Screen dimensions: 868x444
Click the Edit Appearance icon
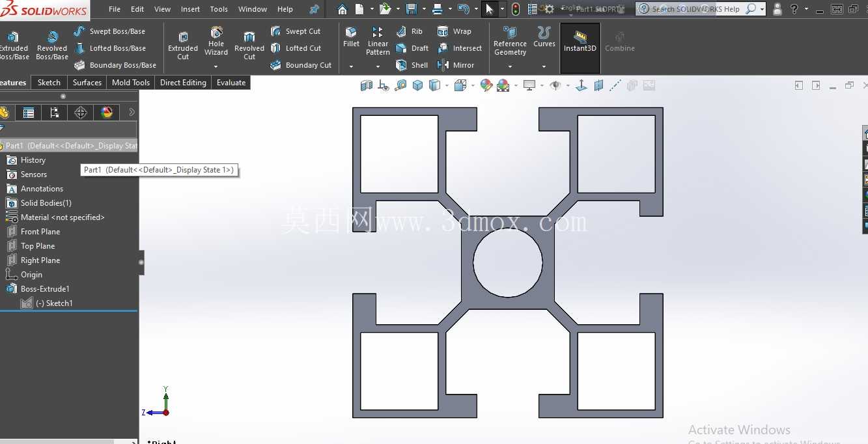pos(486,85)
